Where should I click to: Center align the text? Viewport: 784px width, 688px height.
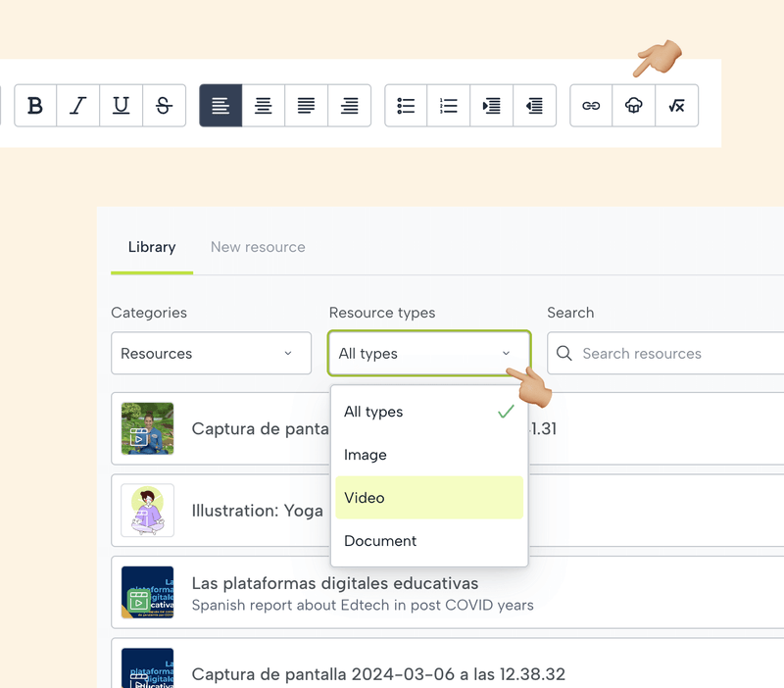tap(264, 106)
